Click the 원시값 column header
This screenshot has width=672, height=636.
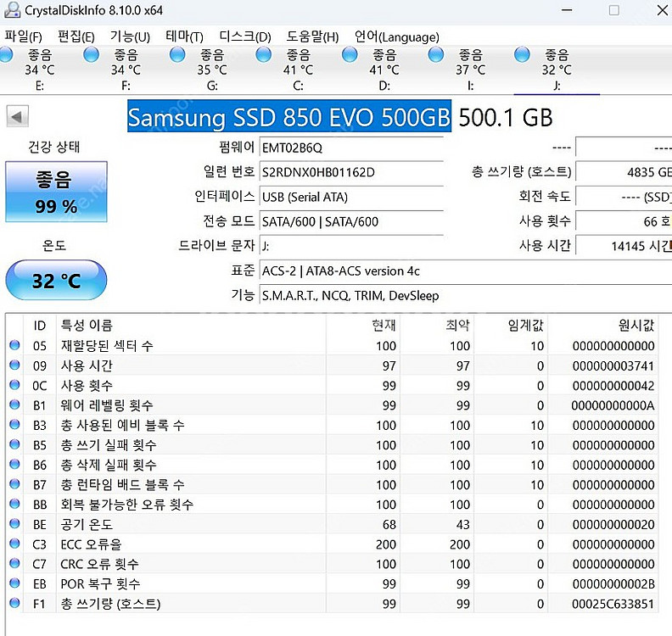pos(603,325)
